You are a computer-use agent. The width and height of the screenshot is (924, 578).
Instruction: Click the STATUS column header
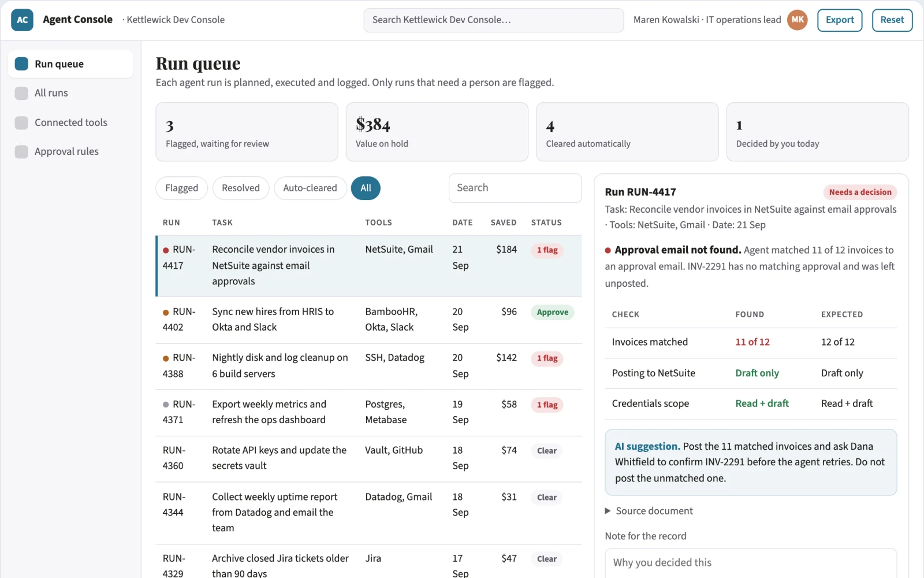[x=546, y=223]
